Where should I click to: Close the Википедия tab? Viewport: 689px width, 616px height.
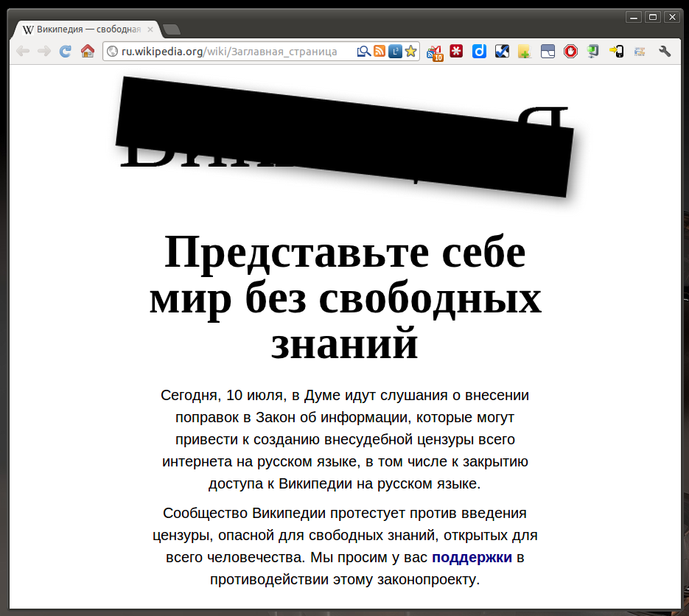click(x=150, y=29)
